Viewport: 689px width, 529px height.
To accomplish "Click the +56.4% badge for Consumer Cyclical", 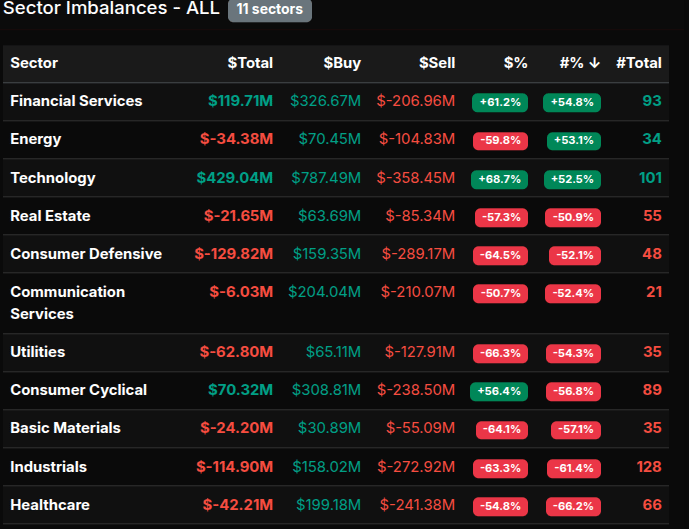I will tap(499, 391).
